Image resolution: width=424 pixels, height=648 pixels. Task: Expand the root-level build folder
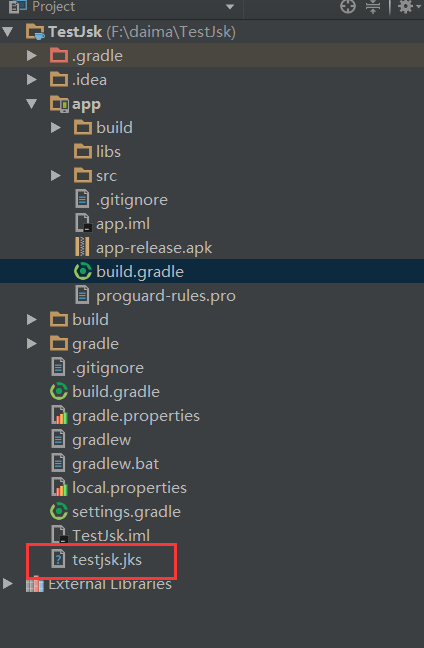click(32, 319)
